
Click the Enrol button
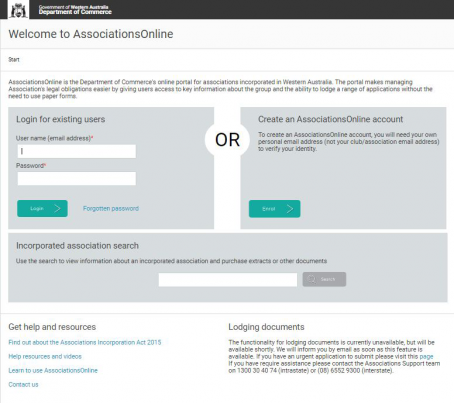[x=275, y=209]
